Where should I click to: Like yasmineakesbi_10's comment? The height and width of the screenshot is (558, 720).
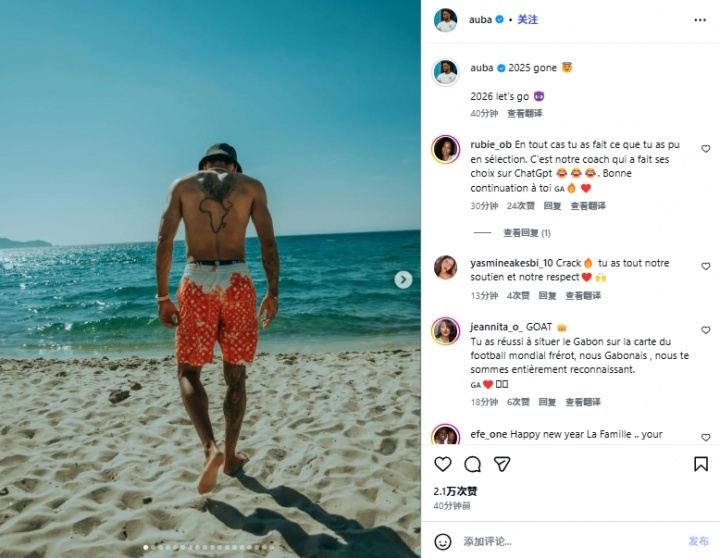point(705,268)
